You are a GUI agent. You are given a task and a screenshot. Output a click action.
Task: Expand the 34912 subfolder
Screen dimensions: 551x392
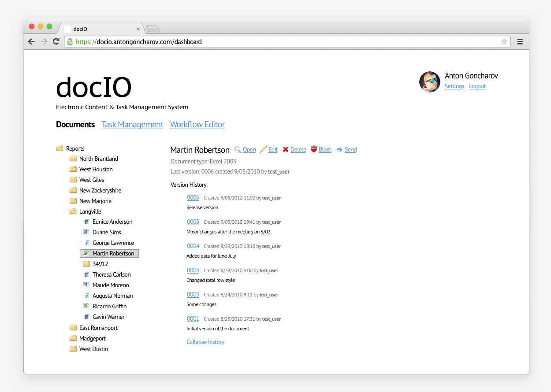point(86,264)
